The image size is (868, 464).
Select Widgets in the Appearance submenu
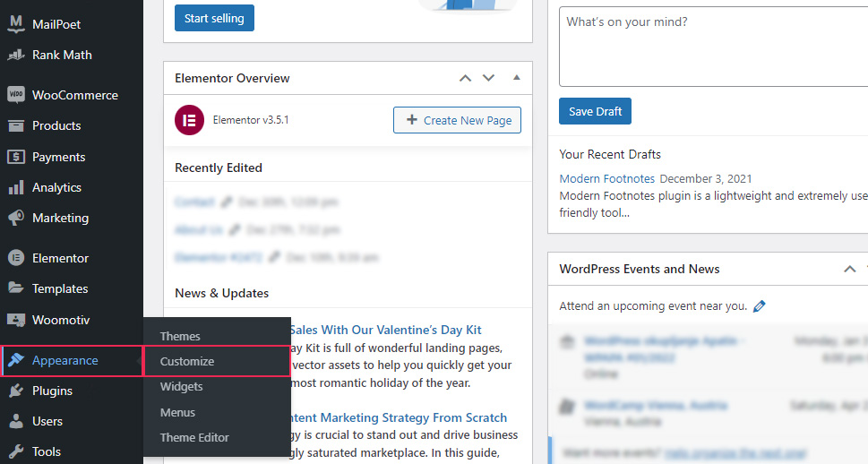pos(181,387)
